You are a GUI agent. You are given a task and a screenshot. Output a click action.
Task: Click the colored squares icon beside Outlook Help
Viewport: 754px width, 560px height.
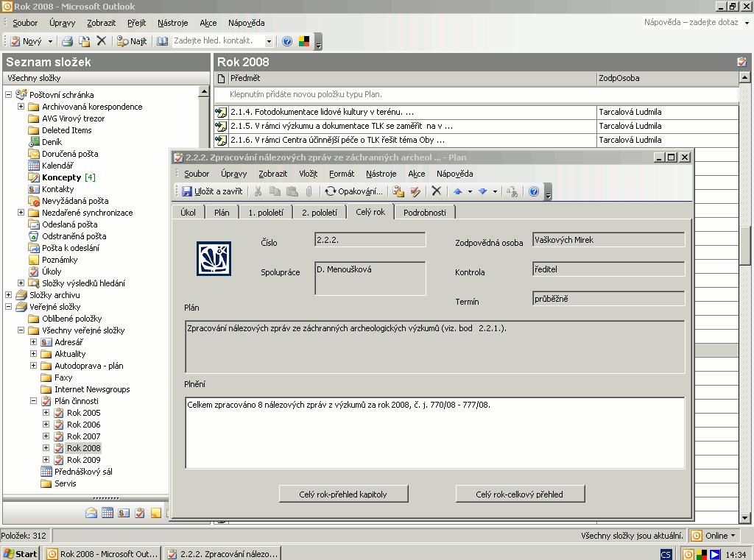point(304,41)
